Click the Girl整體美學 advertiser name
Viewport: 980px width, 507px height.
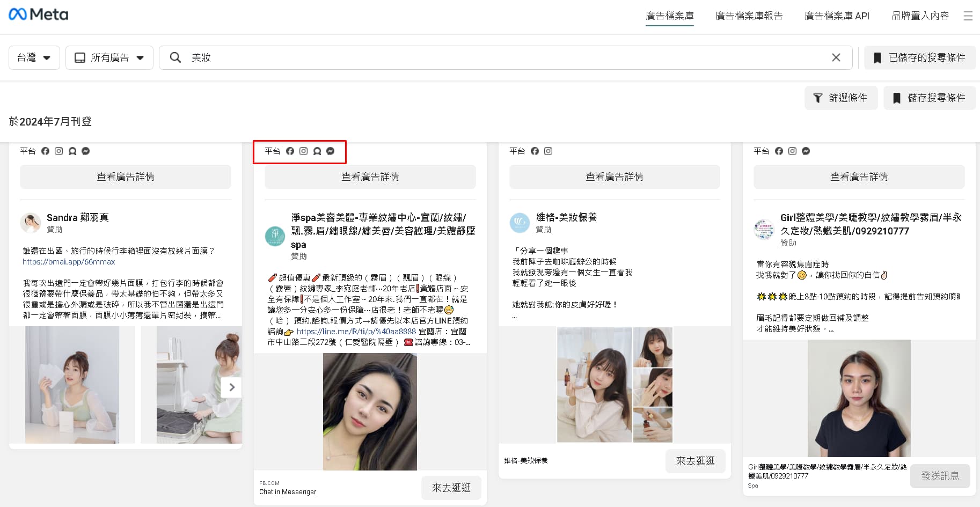(871, 224)
